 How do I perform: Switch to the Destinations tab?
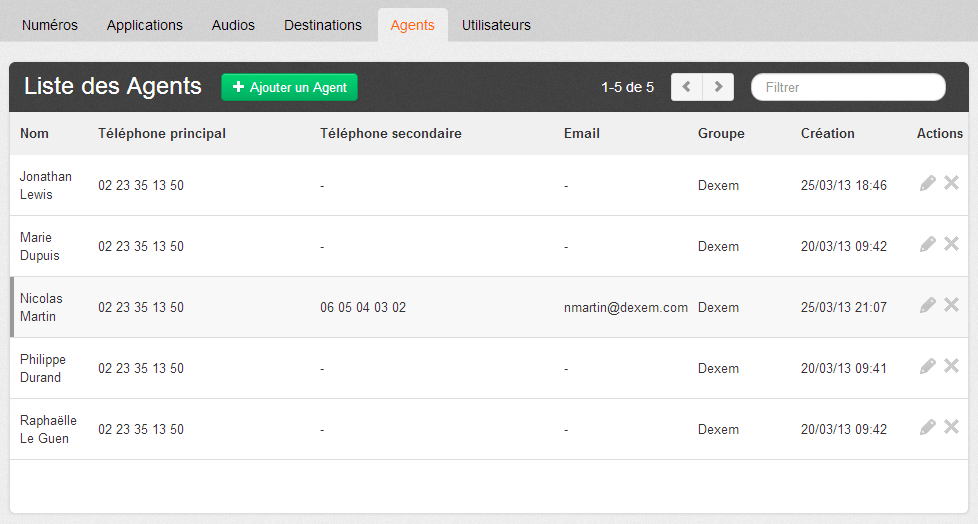pyautogui.click(x=323, y=25)
